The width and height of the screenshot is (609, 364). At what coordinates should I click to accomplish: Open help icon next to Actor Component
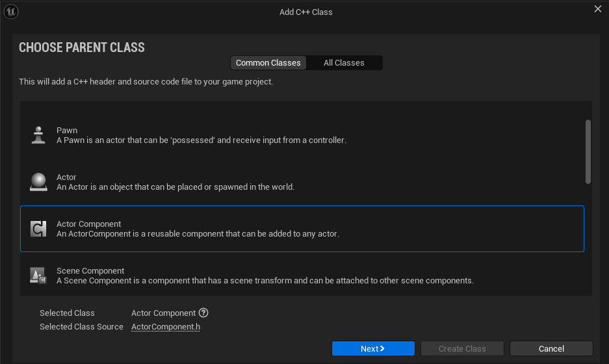(x=203, y=313)
